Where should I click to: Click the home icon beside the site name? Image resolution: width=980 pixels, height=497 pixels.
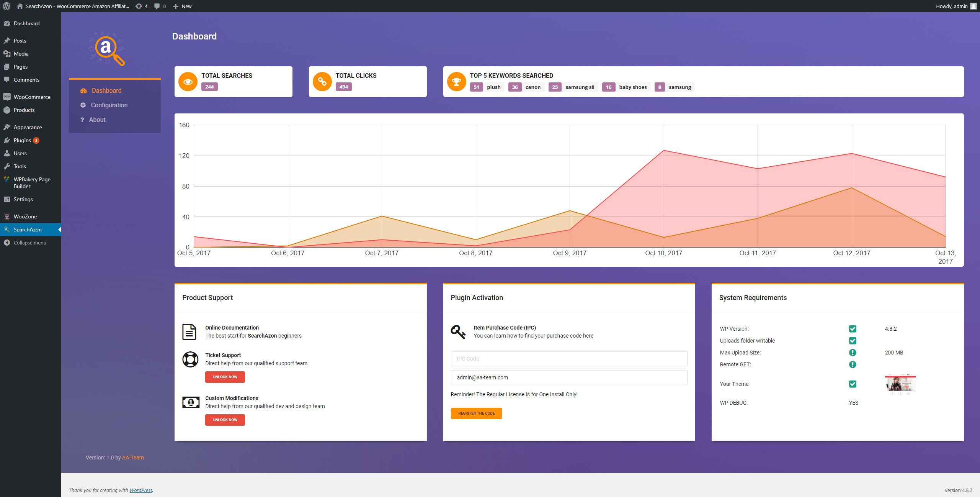[20, 6]
